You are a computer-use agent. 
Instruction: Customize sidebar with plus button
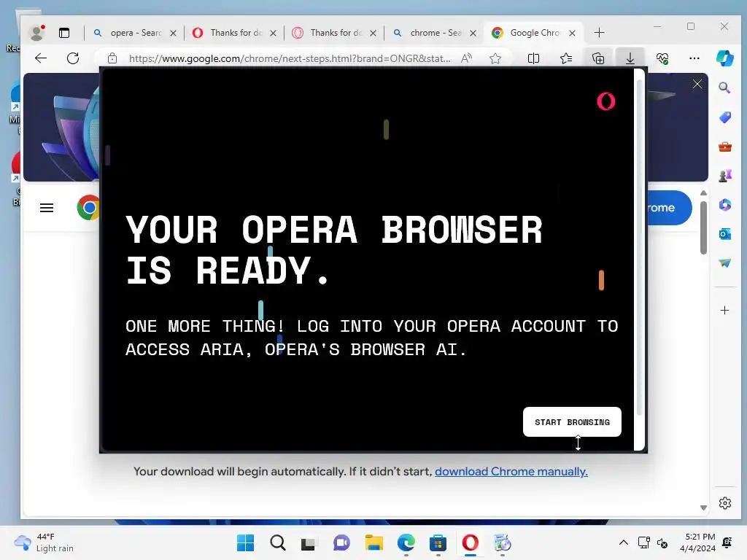(724, 311)
